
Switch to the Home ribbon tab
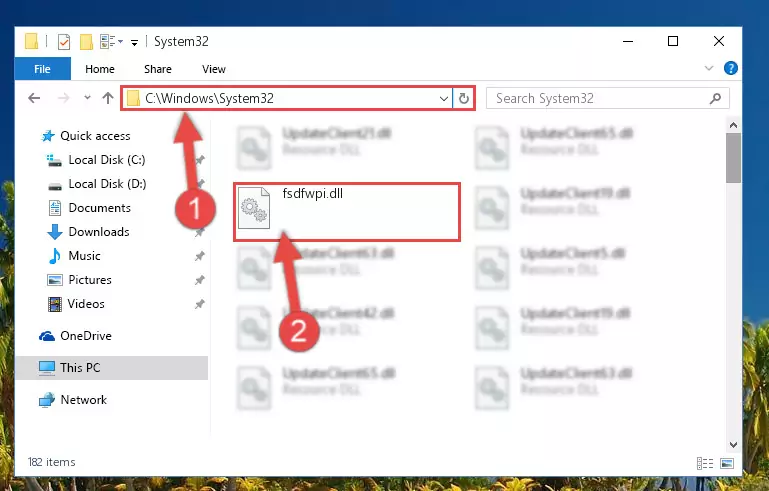tap(100, 69)
